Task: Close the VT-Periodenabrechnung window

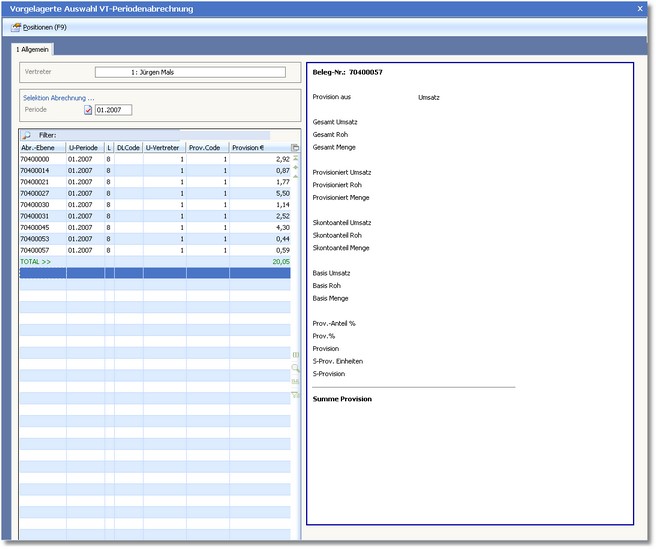Action: (640, 8)
